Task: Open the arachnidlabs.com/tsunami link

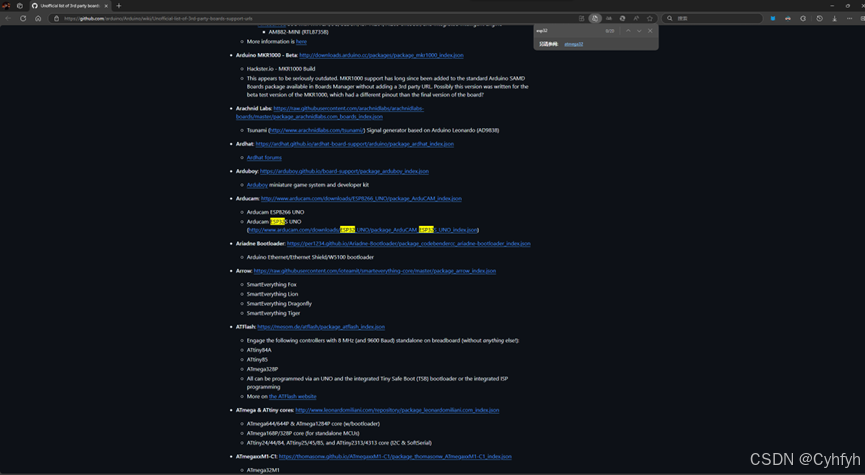Action: pyautogui.click(x=317, y=130)
